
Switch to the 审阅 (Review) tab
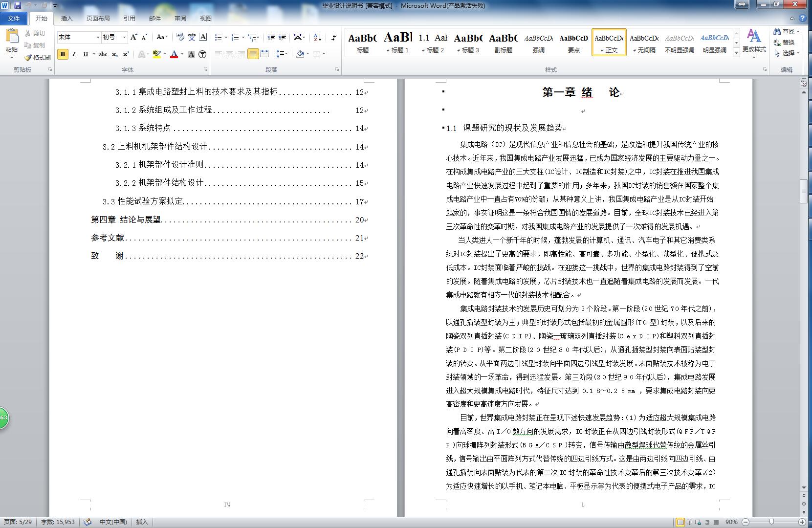(180, 19)
